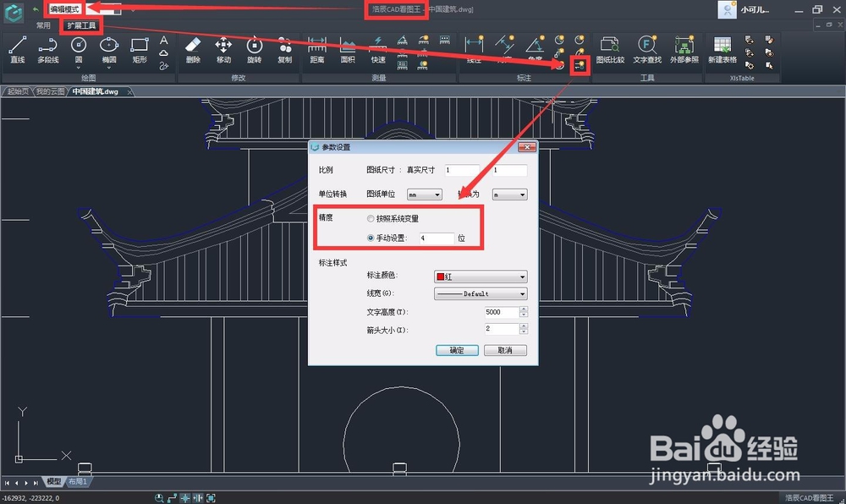Click the 线性 linear dimension tool
Image resolution: width=846 pixels, height=504 pixels.
[x=474, y=50]
